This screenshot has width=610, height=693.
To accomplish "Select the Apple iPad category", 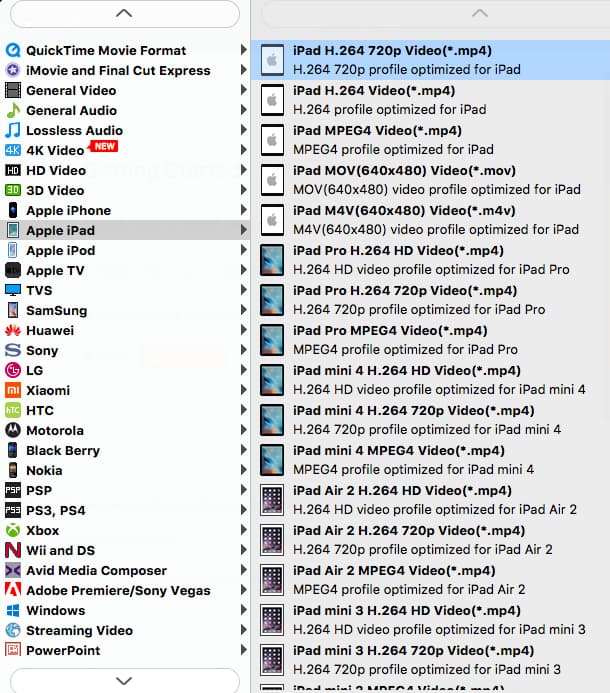I will (125, 230).
